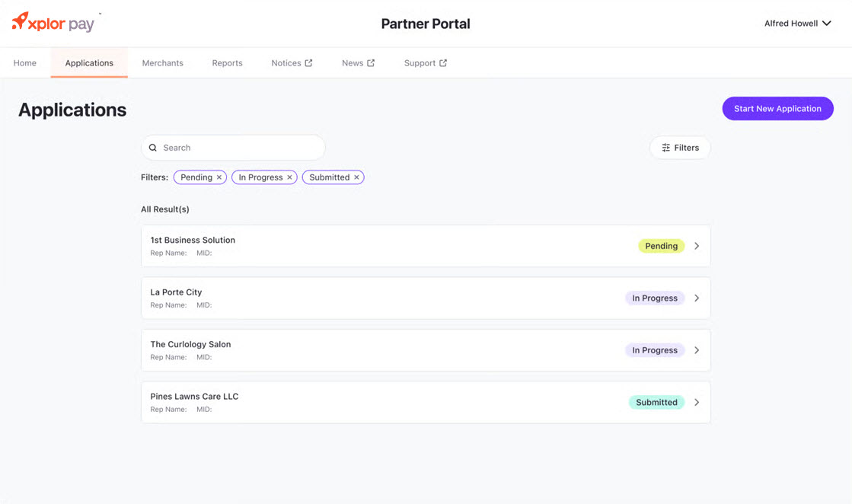Remove the Pending filter chip
852x504 pixels.
(219, 177)
